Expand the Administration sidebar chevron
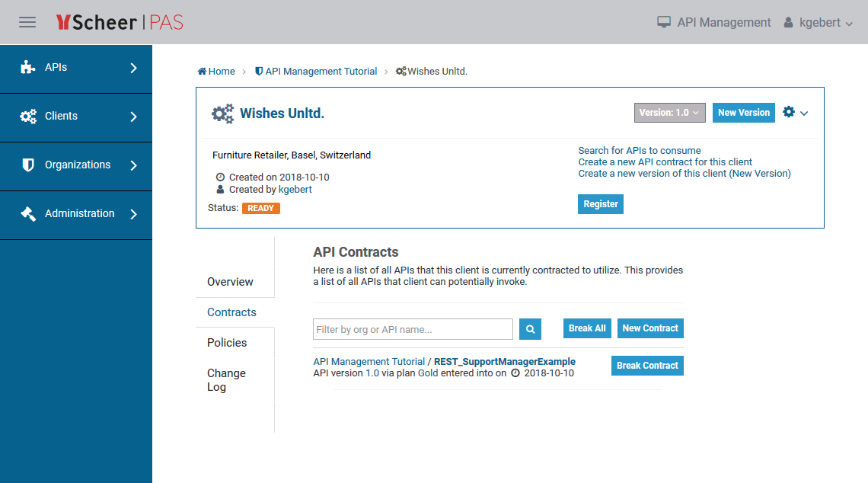The image size is (868, 483). 134,214
